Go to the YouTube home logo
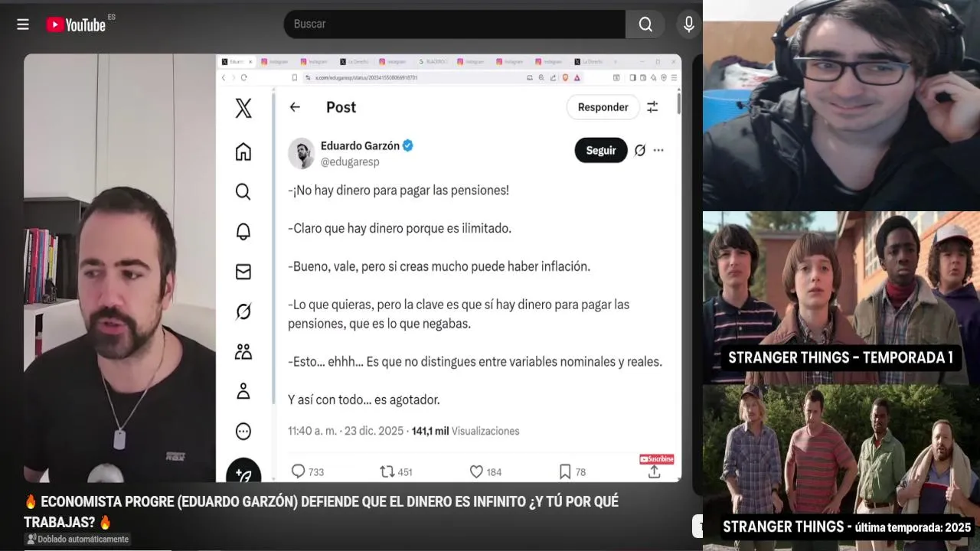This screenshot has height=551, width=980. (x=75, y=24)
